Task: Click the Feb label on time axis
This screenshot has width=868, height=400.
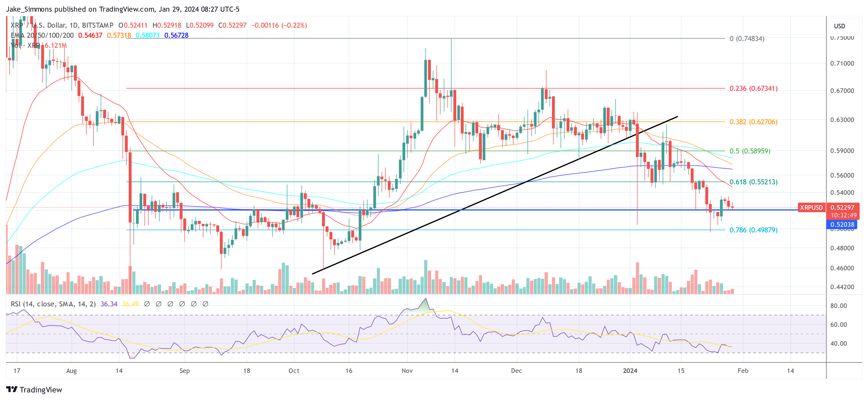Action: (x=743, y=371)
